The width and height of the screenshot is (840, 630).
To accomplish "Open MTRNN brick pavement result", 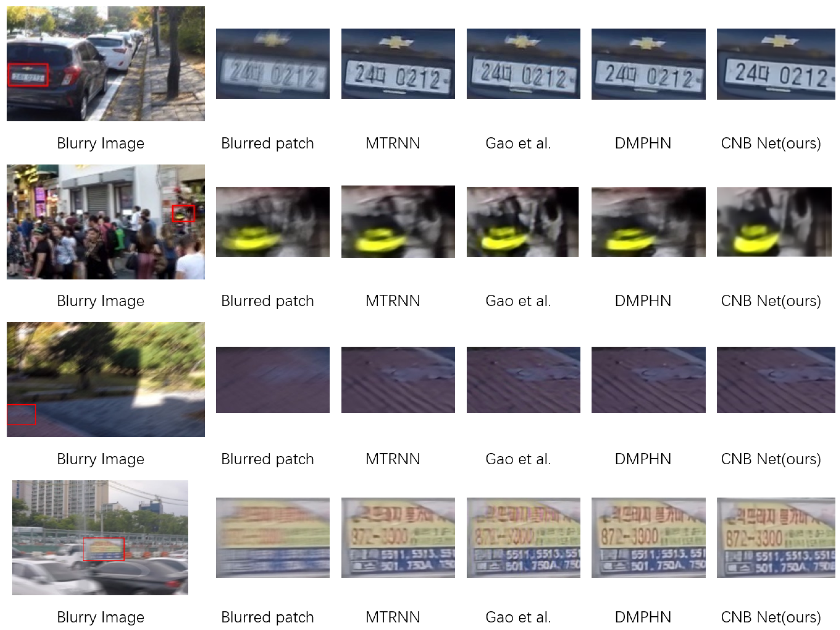I will point(398,379).
